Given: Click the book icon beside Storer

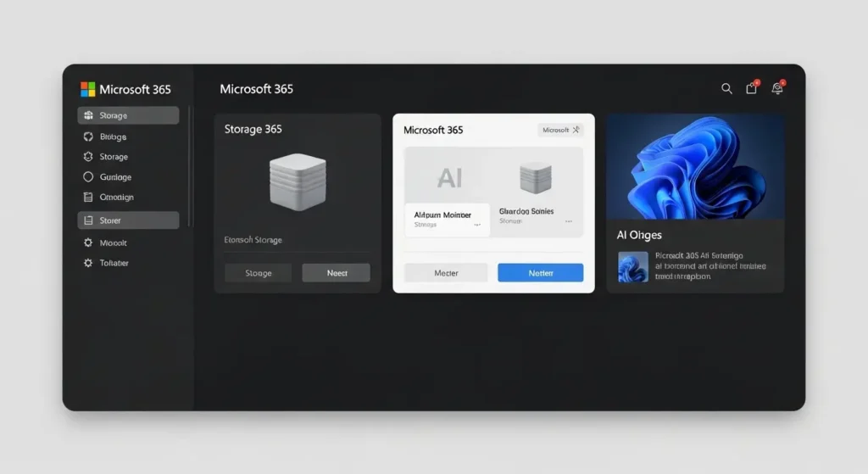Looking at the screenshot, I should pos(88,220).
